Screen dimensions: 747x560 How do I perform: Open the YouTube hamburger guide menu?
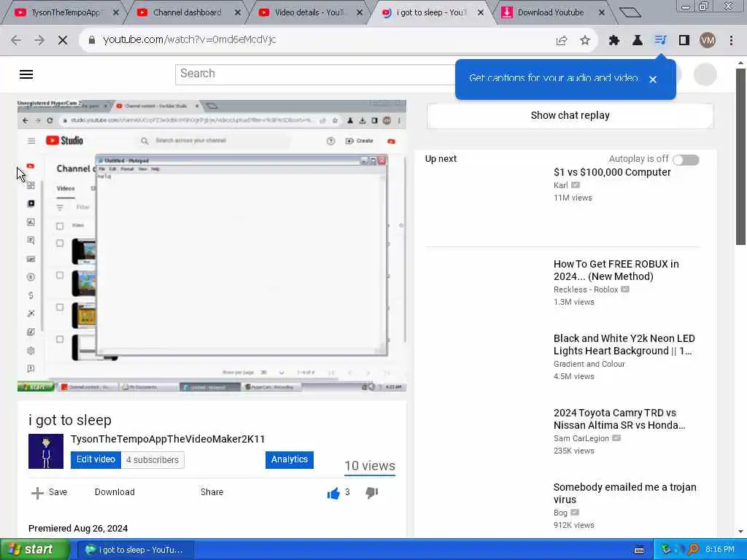point(26,74)
